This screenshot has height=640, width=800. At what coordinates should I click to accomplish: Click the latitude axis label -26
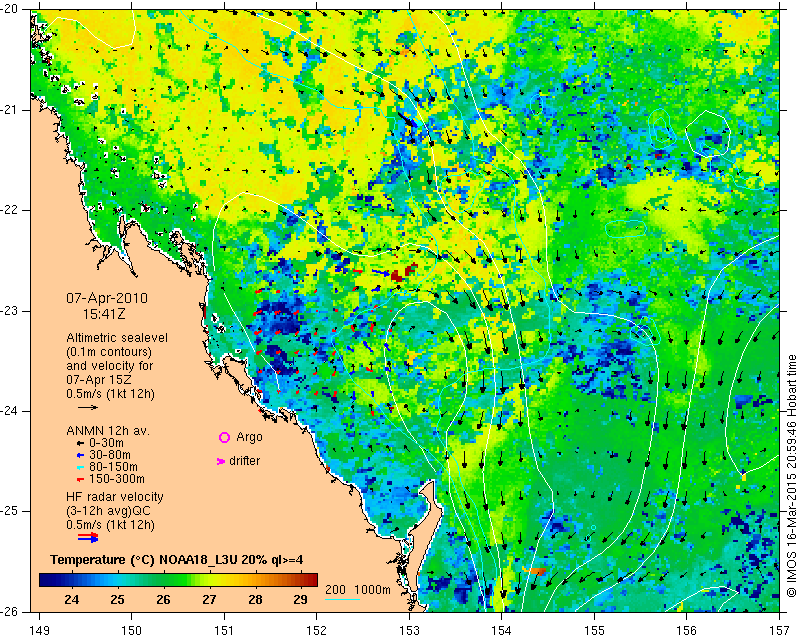[9, 611]
